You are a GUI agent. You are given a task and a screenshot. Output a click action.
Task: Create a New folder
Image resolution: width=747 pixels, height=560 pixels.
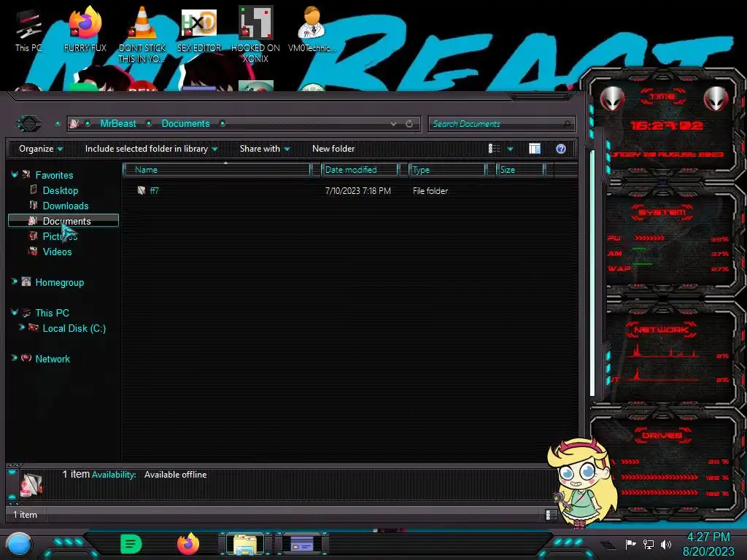pos(333,149)
